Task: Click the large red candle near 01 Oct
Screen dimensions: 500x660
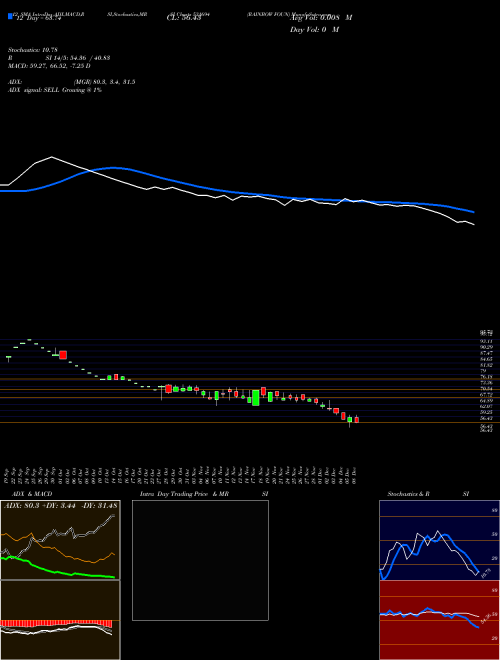Action: pyautogui.click(x=63, y=355)
